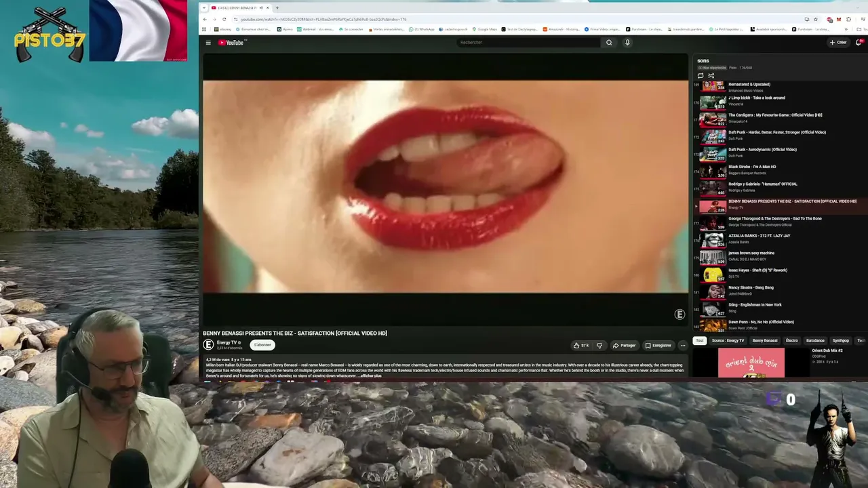This screenshot has width=868, height=488.
Task: Open YouTube notifications bell
Action: 859,43
